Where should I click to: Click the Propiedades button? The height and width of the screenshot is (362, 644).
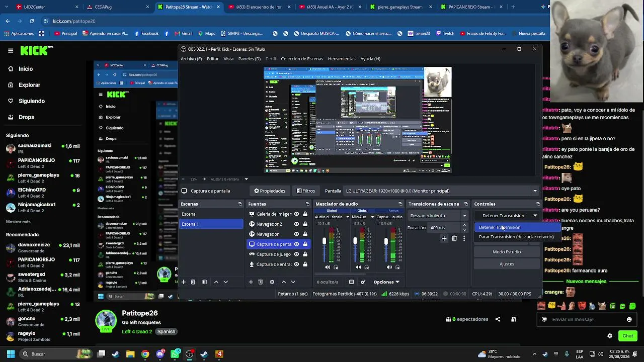[270, 191]
